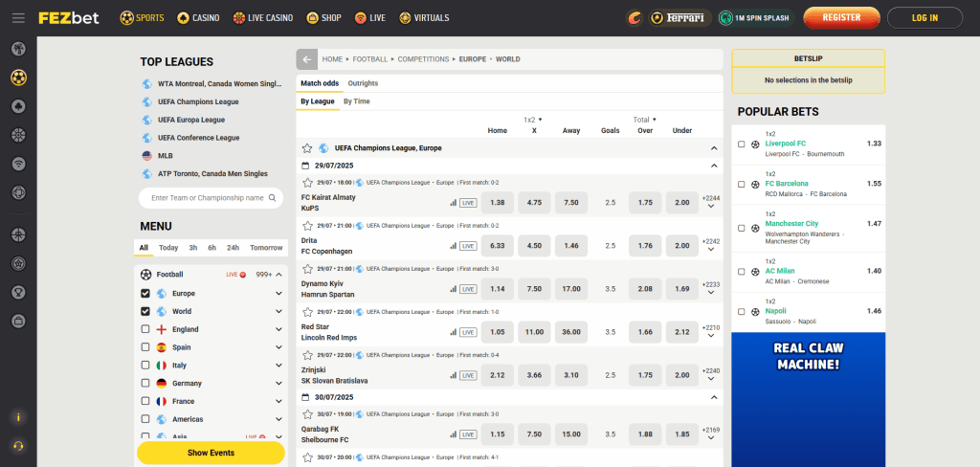Focus the team or championship search field
This screenshot has width=980, height=467.
tap(211, 197)
